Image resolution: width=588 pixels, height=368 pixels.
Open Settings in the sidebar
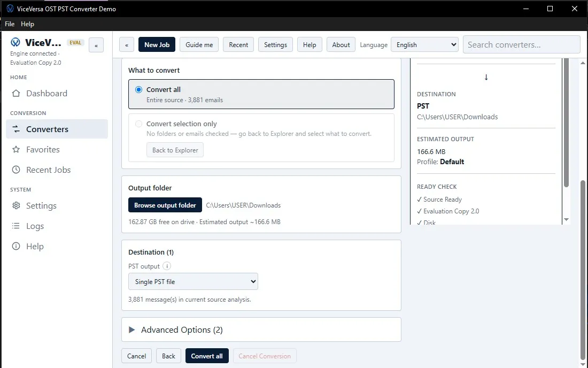point(57,205)
